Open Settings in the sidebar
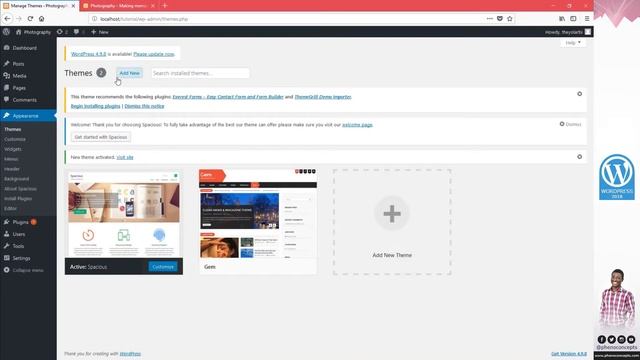Viewport: 640px width, 360px height. coord(21,258)
